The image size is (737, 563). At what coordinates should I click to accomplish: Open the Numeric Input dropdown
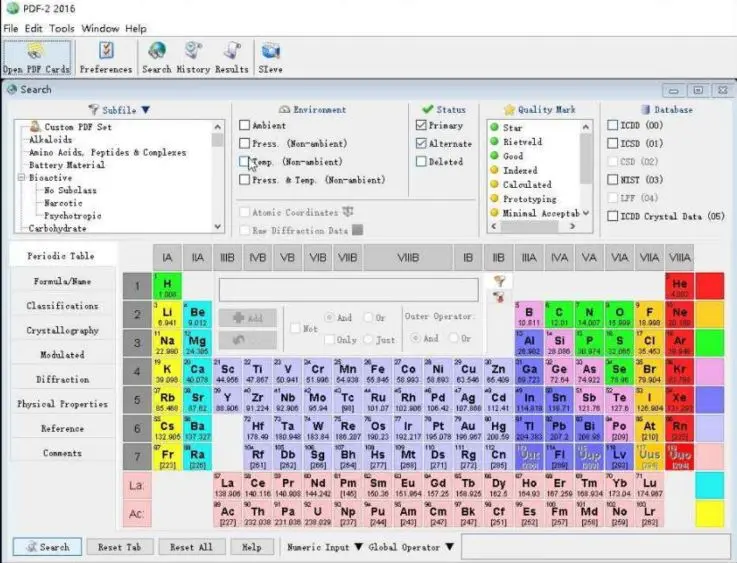point(358,547)
